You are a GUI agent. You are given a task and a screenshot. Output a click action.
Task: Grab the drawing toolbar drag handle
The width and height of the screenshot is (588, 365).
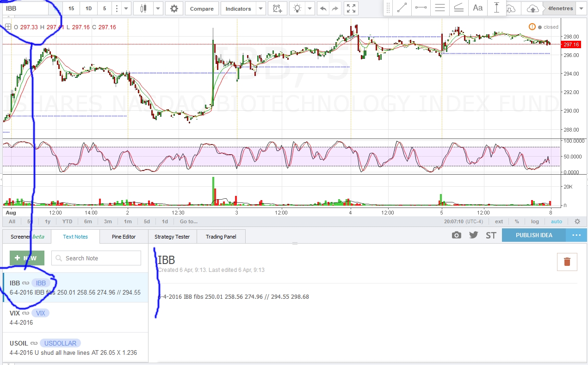click(388, 8)
